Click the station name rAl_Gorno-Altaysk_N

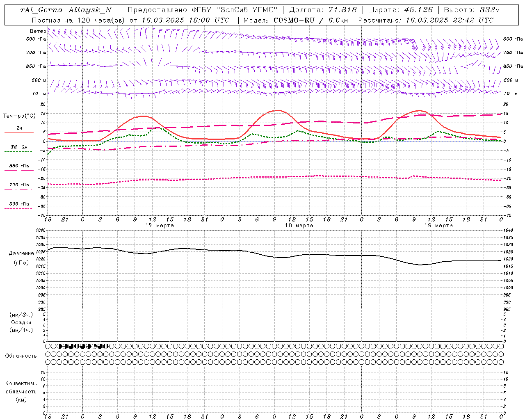(66, 10)
